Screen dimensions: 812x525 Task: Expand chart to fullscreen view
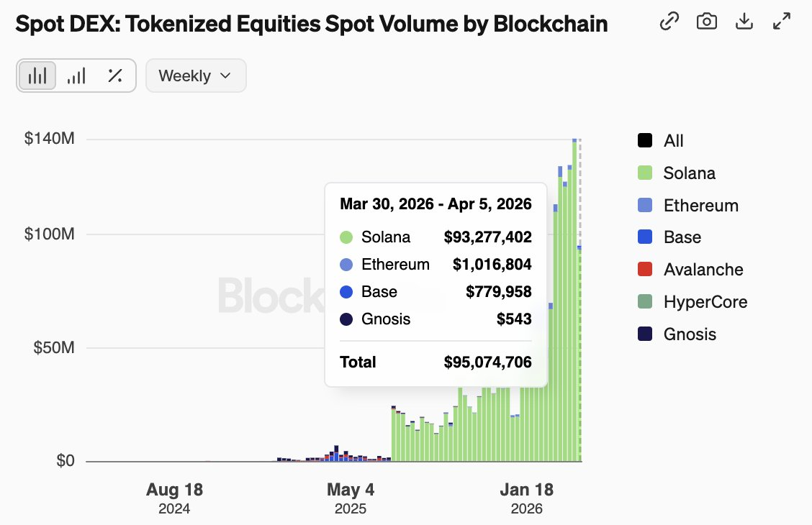pyautogui.click(x=781, y=22)
